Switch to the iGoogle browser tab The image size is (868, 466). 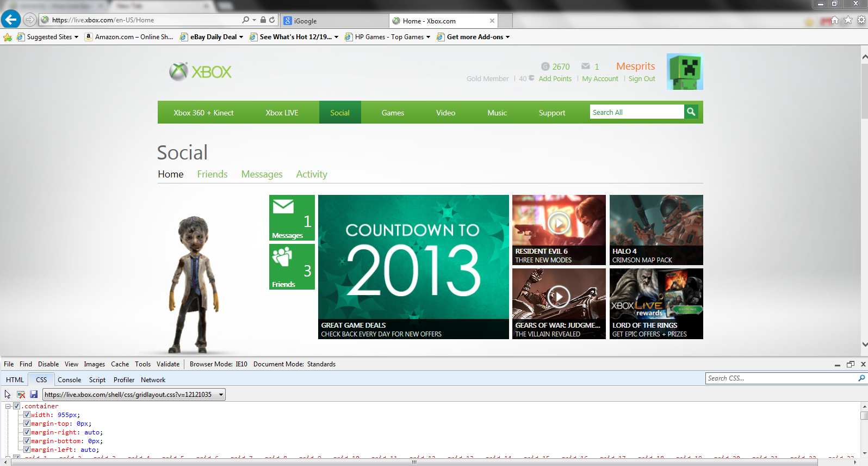334,21
